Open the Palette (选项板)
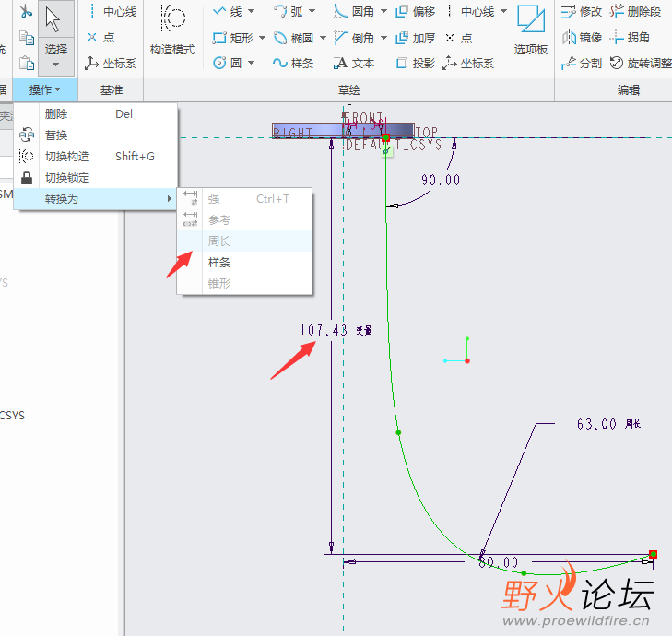The width and height of the screenshot is (672, 636). pos(531,30)
